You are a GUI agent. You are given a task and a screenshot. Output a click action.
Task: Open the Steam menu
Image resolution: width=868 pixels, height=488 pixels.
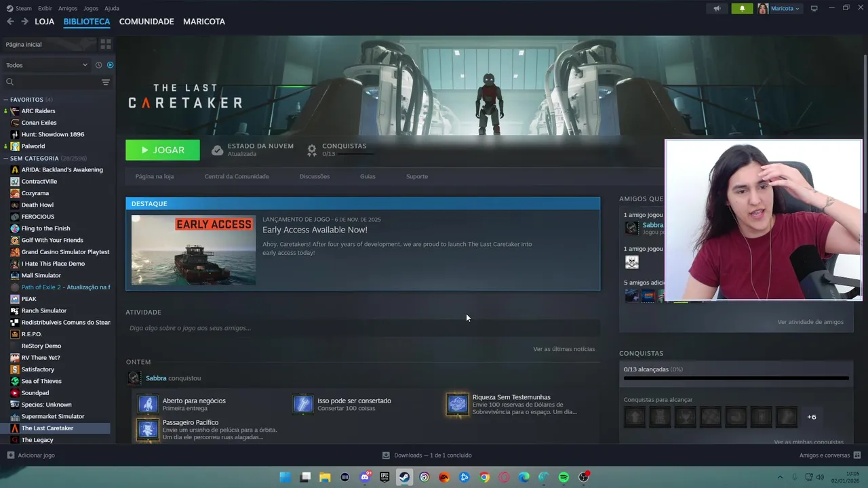19,8
